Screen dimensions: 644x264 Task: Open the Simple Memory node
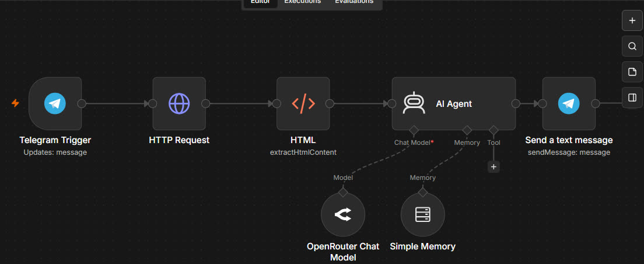(422, 215)
